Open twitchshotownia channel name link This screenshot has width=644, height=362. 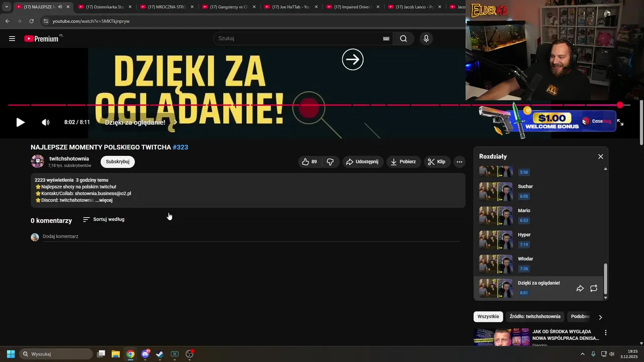(x=69, y=159)
